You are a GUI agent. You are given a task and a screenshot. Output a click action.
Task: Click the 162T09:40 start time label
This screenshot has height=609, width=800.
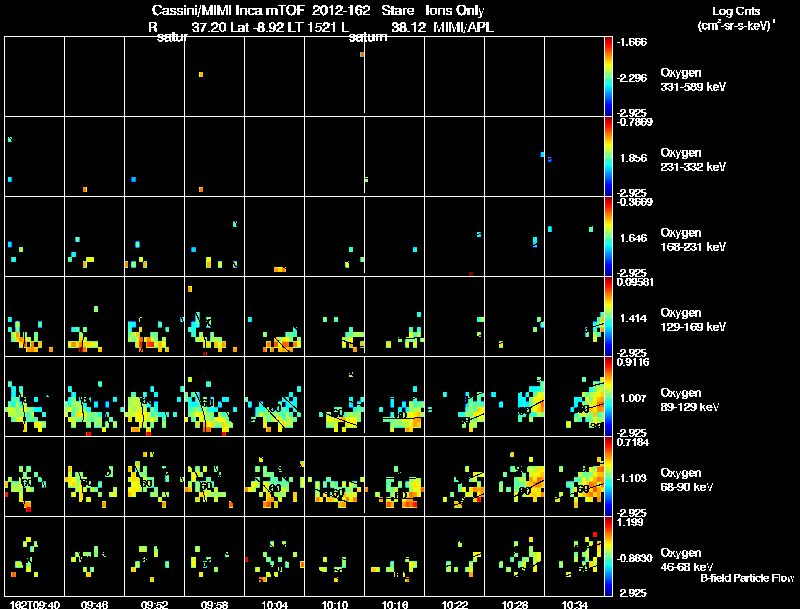[34, 604]
